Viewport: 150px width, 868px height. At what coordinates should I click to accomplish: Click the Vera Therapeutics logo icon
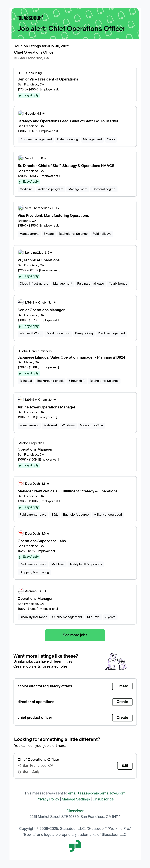pos(21,208)
